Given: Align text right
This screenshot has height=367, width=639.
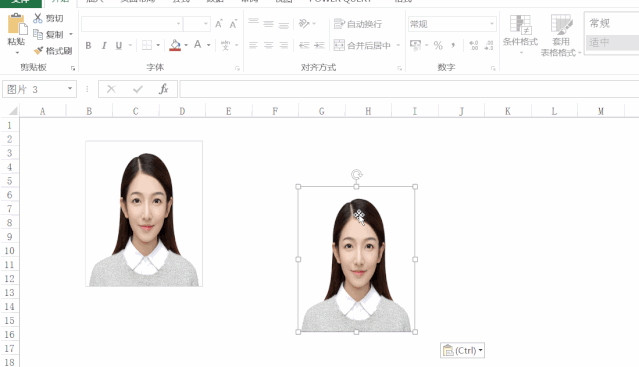Looking at the screenshot, I should click(284, 45).
